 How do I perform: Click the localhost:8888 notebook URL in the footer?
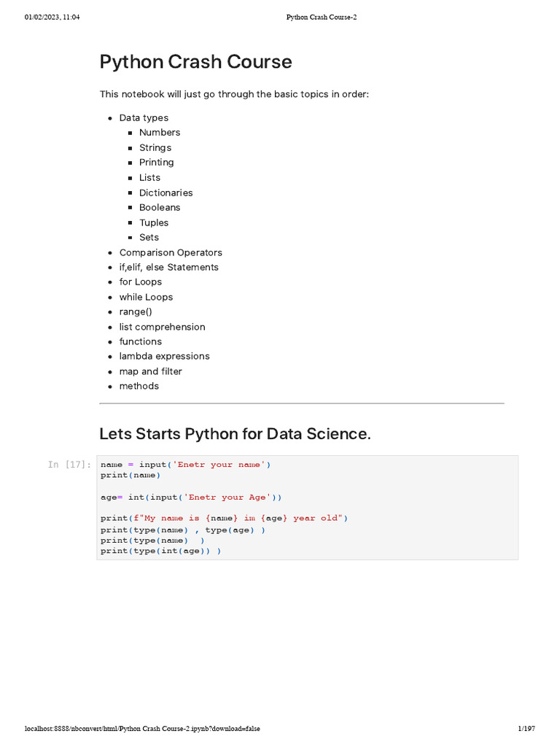142,729
